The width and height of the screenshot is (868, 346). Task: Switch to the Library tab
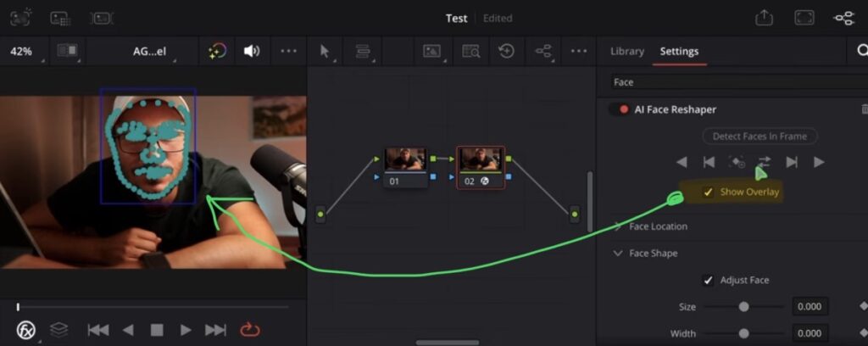tap(627, 52)
